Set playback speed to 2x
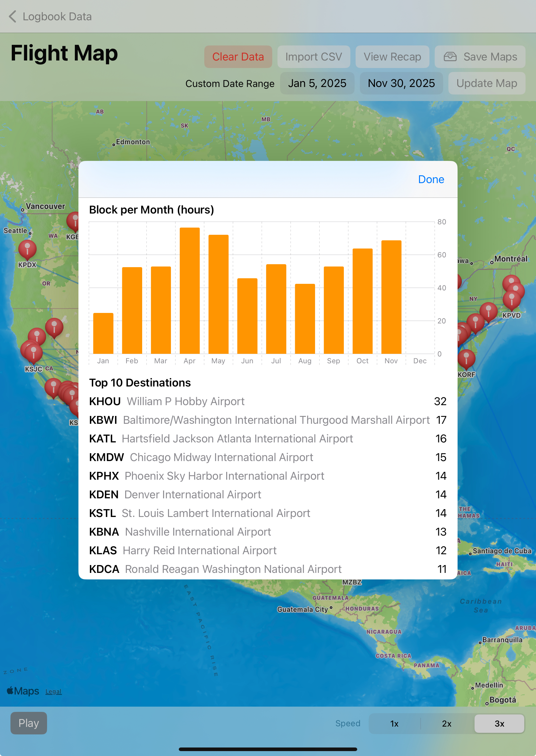This screenshot has height=756, width=536. click(446, 724)
